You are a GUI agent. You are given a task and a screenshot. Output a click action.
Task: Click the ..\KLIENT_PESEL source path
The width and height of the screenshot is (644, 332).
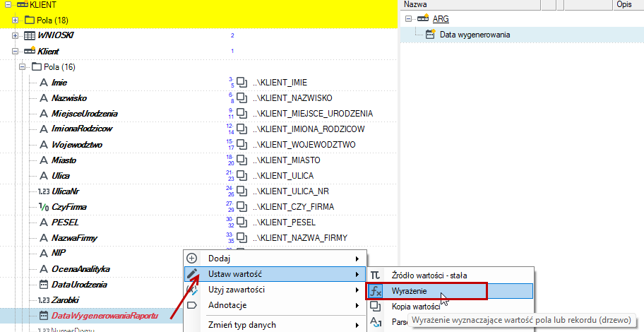(x=284, y=223)
